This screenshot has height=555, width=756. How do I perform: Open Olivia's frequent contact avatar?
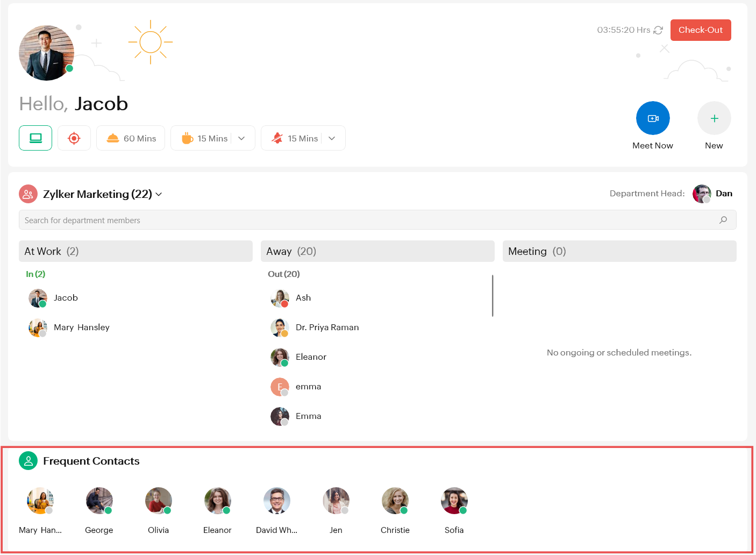tap(159, 501)
